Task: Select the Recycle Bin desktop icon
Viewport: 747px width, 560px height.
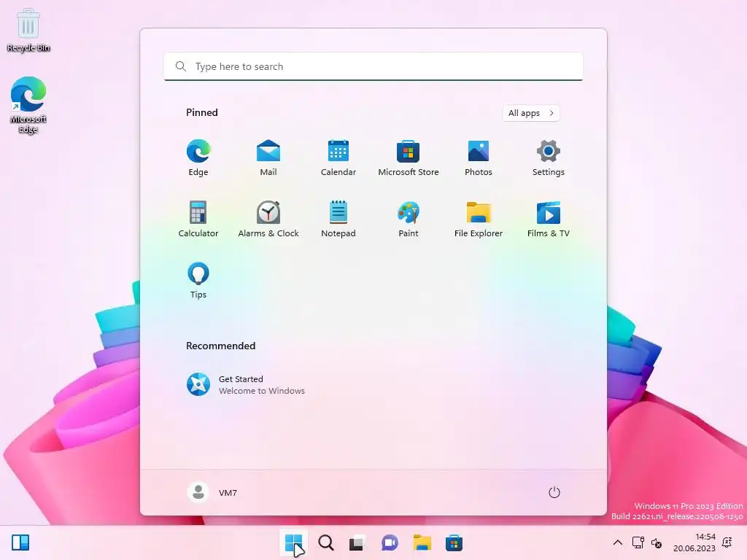Action: click(28, 30)
